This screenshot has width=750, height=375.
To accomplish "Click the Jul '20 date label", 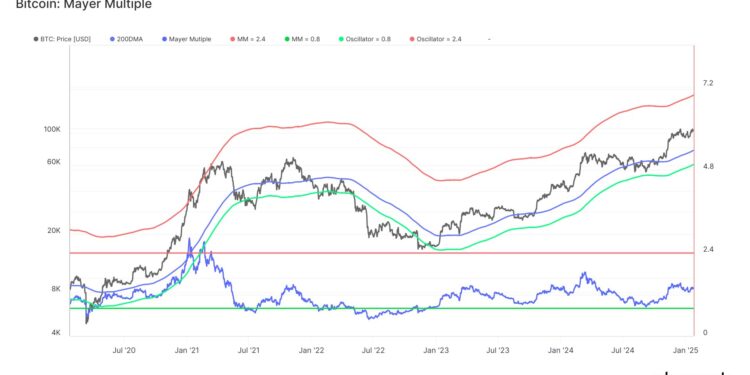I will (124, 350).
